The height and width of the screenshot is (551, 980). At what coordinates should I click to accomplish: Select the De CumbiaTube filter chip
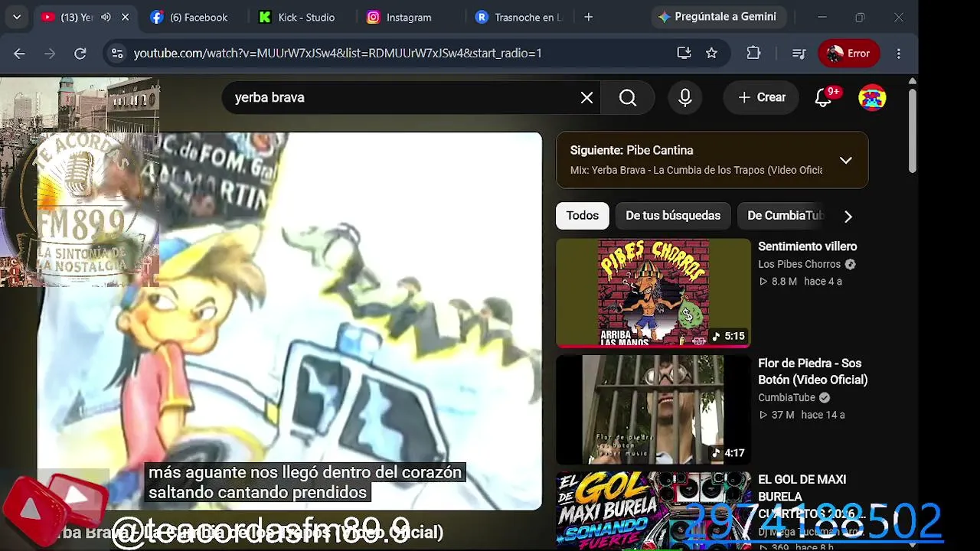[x=782, y=216]
